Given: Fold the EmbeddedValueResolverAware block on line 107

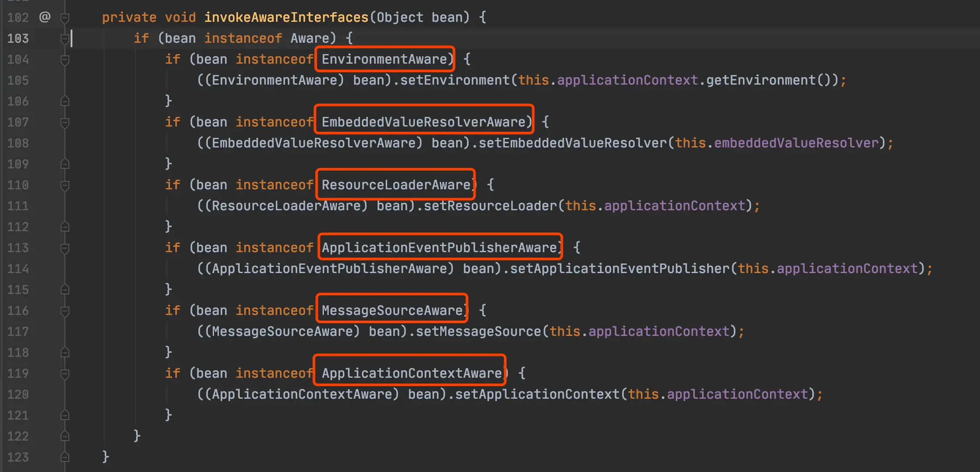Looking at the screenshot, I should point(65,122).
